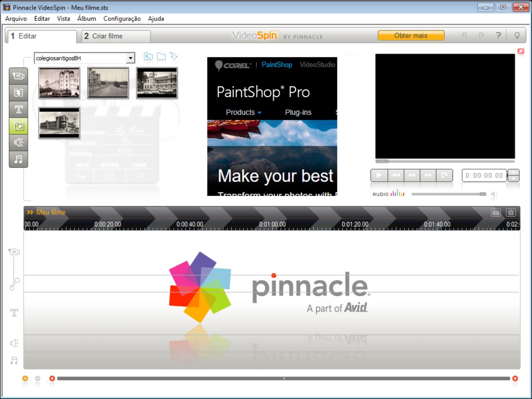Select the first photo thumbnail of tall building

[x=59, y=83]
